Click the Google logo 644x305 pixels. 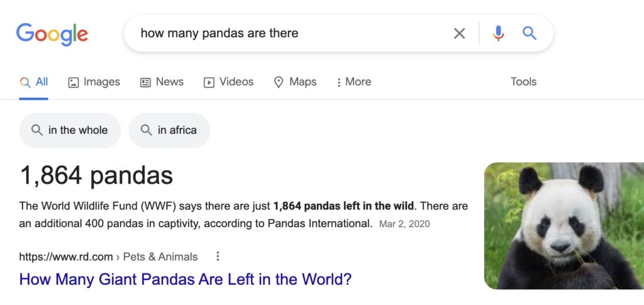(x=52, y=33)
